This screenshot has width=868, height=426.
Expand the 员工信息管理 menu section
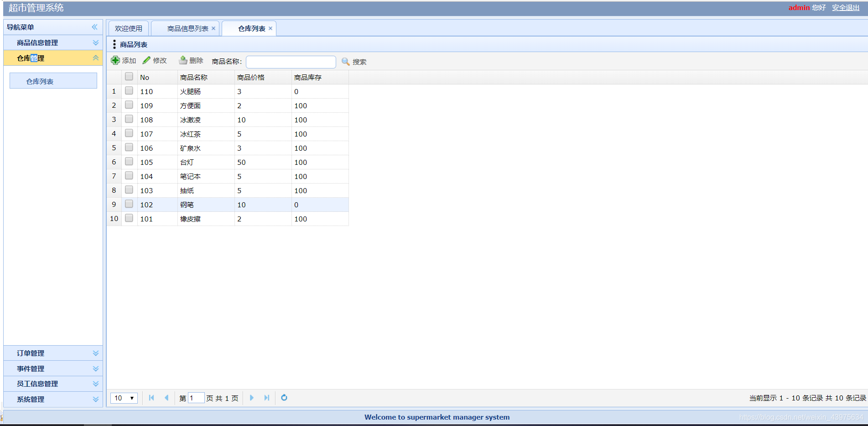click(96, 384)
